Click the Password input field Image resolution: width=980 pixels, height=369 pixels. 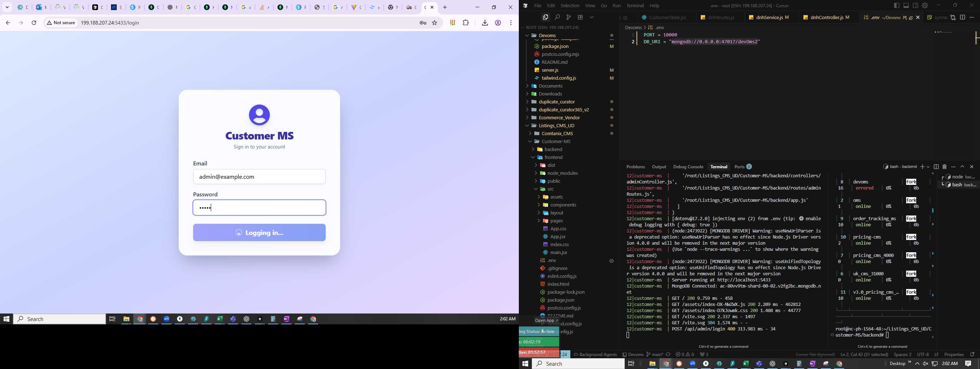tap(259, 208)
